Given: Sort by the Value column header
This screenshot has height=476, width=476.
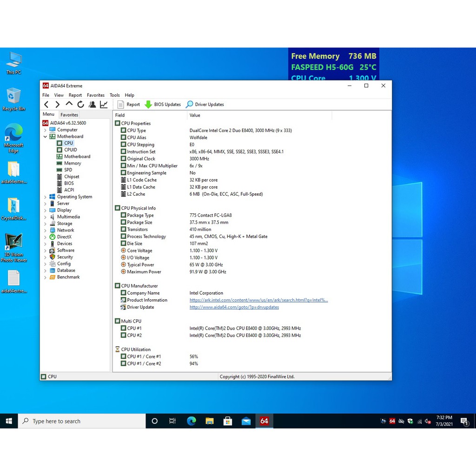Looking at the screenshot, I should point(259,115).
